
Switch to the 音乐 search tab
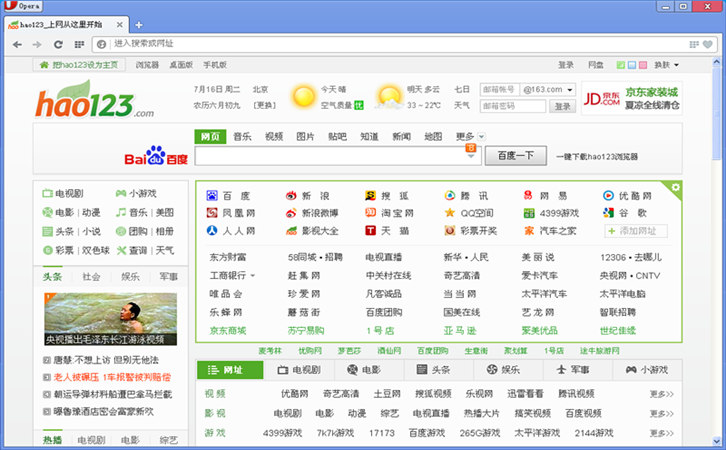[x=243, y=136]
